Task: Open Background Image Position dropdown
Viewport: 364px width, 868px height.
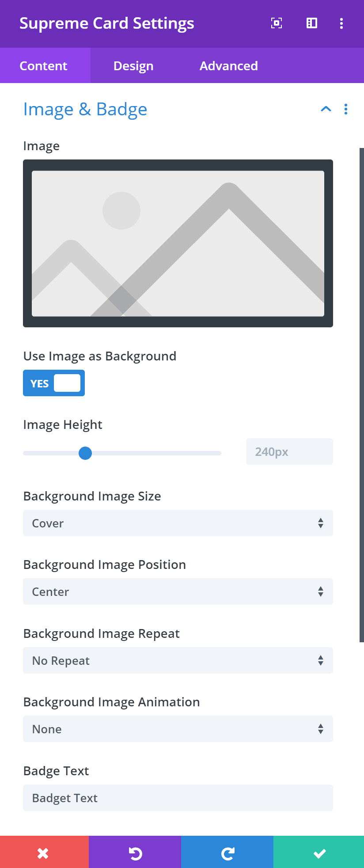Action: click(x=178, y=591)
